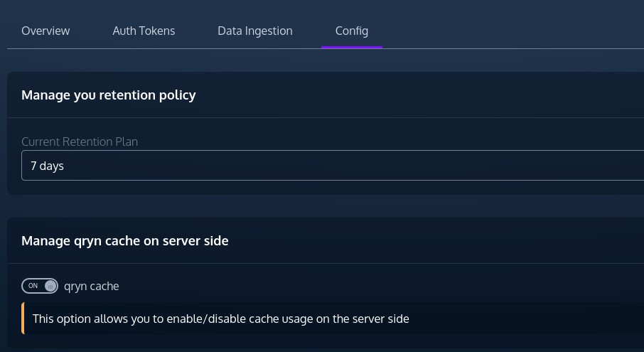Click the qryn cache label text
The height and width of the screenshot is (352, 644).
click(x=92, y=287)
